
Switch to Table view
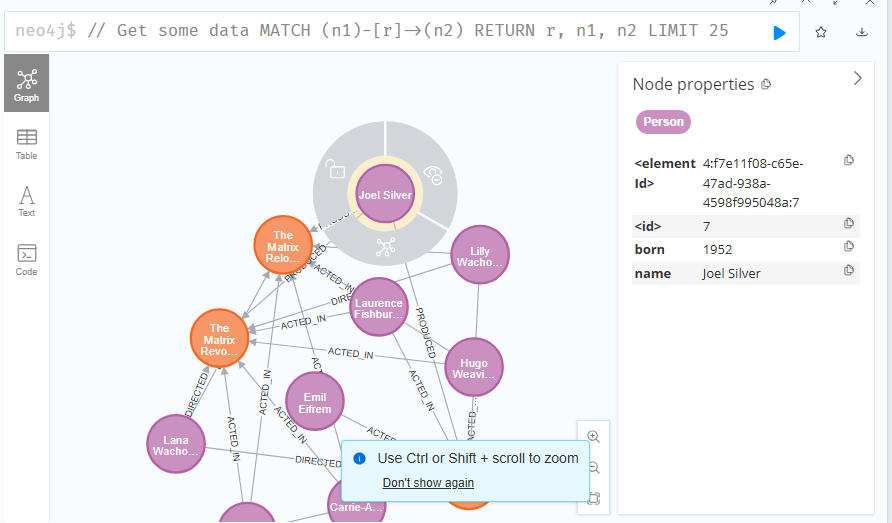click(x=27, y=144)
